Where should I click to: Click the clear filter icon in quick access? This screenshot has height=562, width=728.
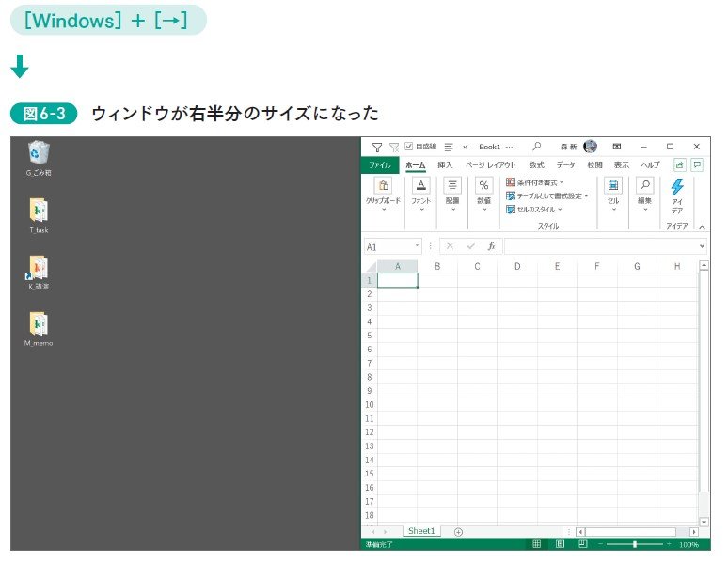click(394, 148)
